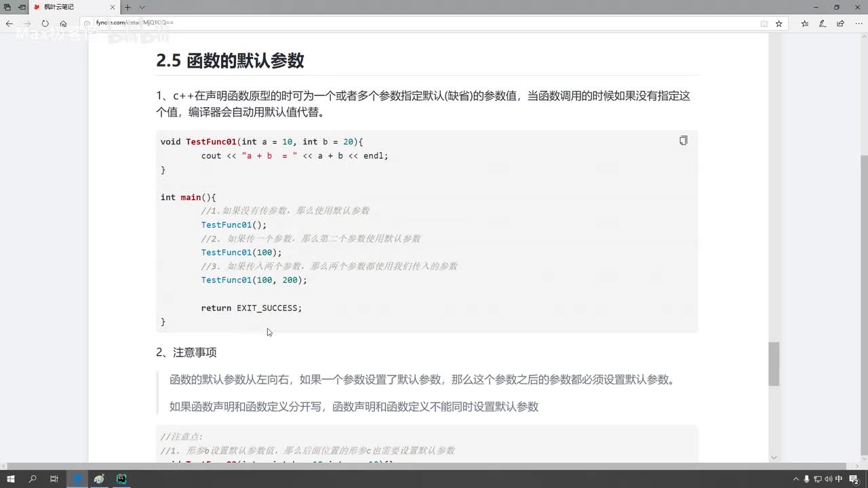Open a new browser tab

(x=127, y=7)
